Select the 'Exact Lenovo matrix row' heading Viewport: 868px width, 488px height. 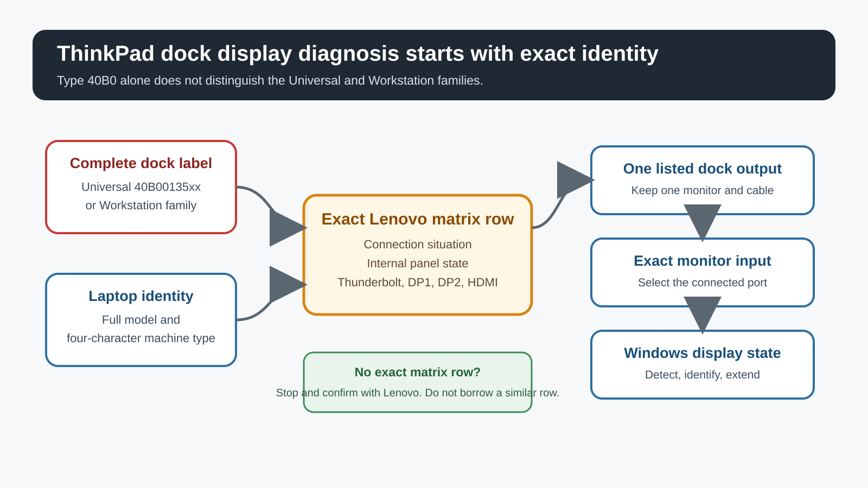click(418, 219)
